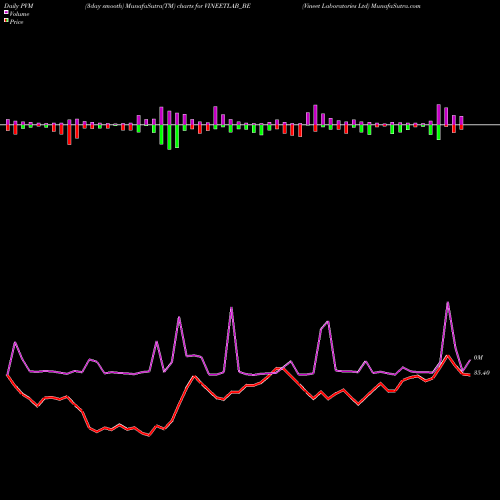The height and width of the screenshot is (500, 500).
Task: Select the 'Price' legend label
Action: tap(16, 22)
